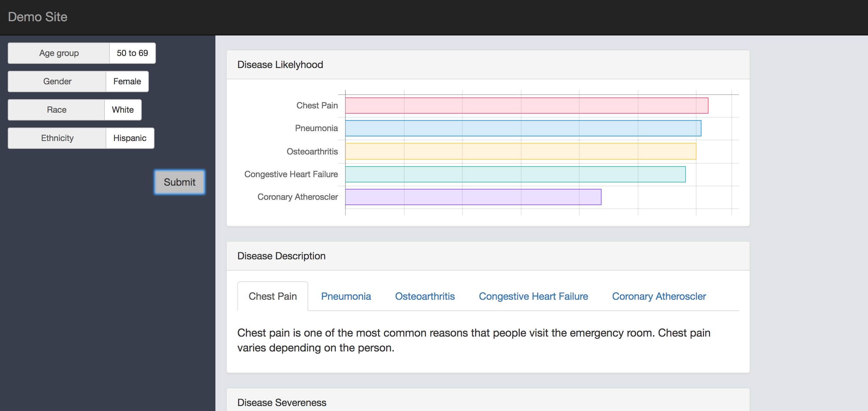Open the Ethnicity dropdown showing Hispanic

coord(130,138)
